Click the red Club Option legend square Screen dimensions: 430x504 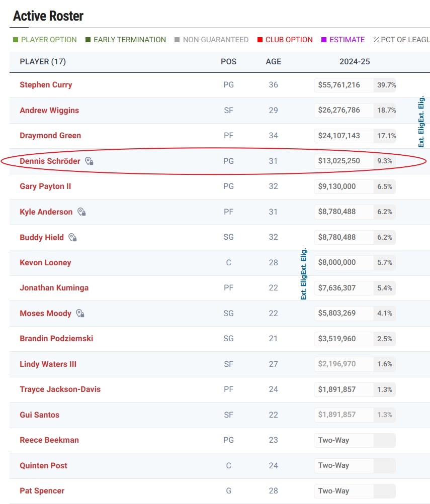[x=260, y=40]
